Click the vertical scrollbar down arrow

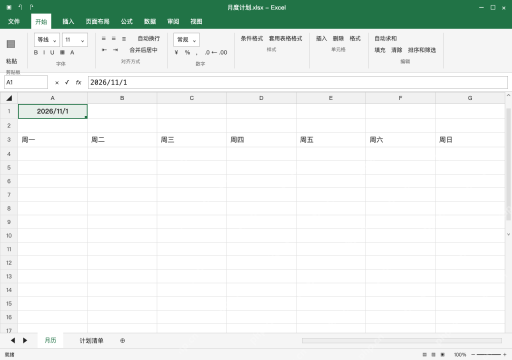pyautogui.click(x=508, y=234)
